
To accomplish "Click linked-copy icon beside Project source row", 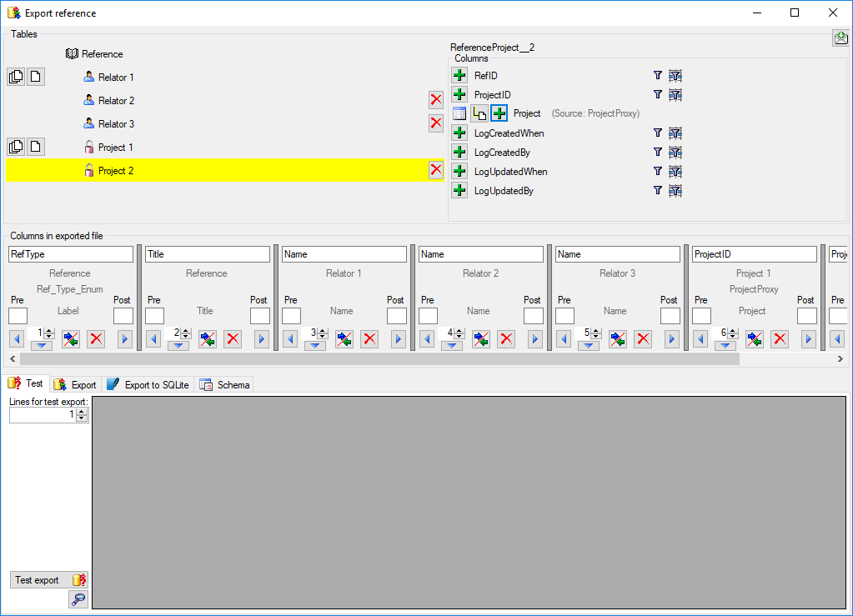I will tap(479, 113).
